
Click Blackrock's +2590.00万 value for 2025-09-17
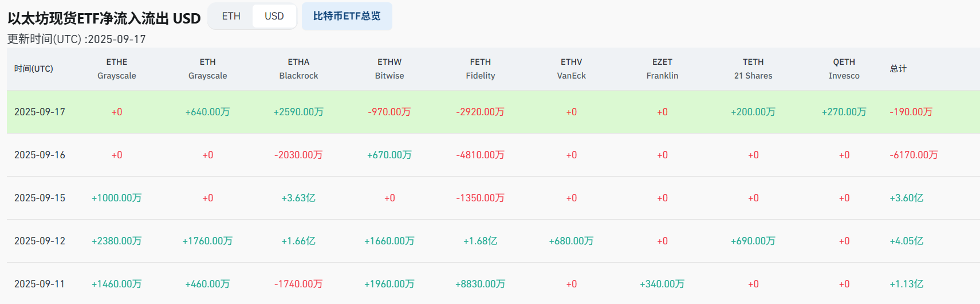pyautogui.click(x=298, y=112)
